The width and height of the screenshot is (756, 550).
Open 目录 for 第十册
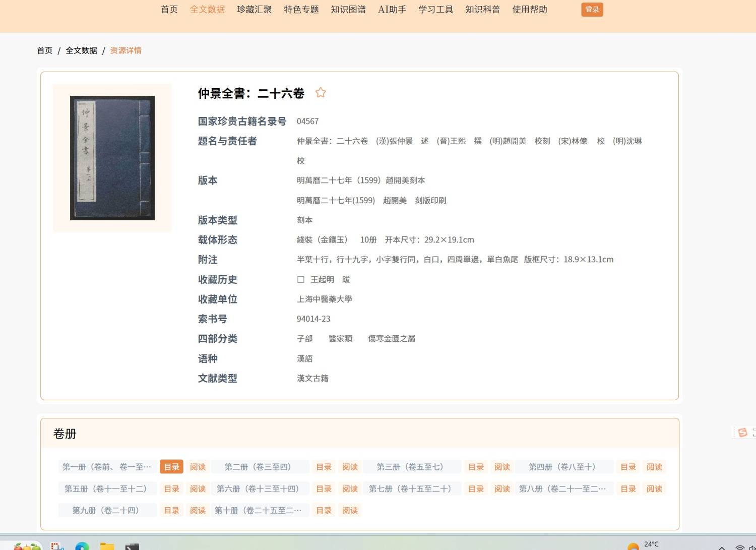(x=323, y=510)
